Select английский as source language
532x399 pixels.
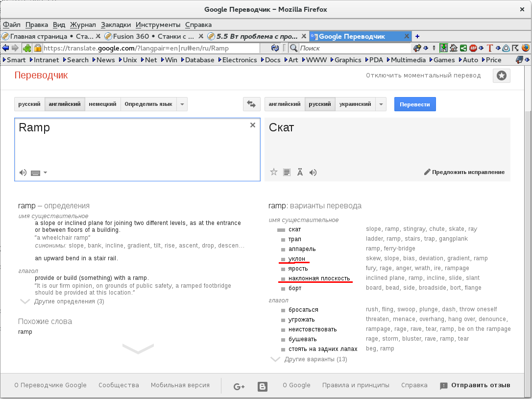[65, 104]
